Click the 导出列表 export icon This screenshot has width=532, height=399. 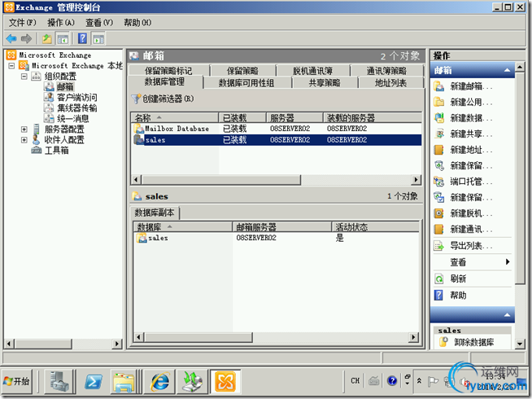point(439,246)
